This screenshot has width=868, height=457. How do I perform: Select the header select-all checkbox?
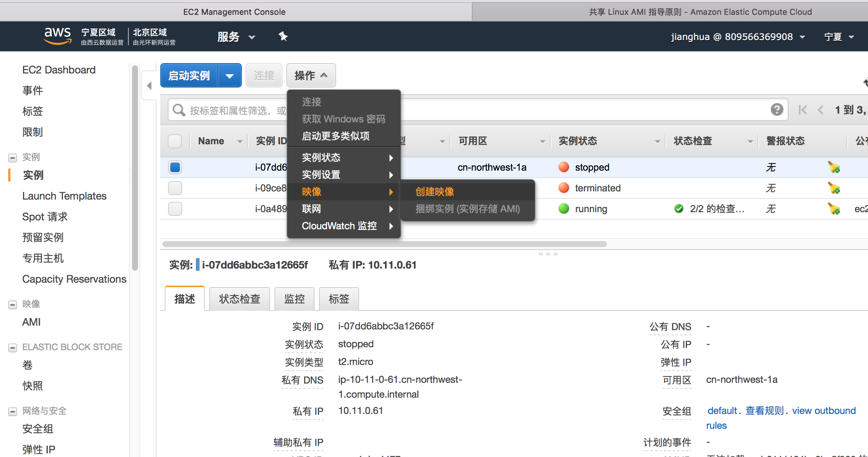[175, 141]
